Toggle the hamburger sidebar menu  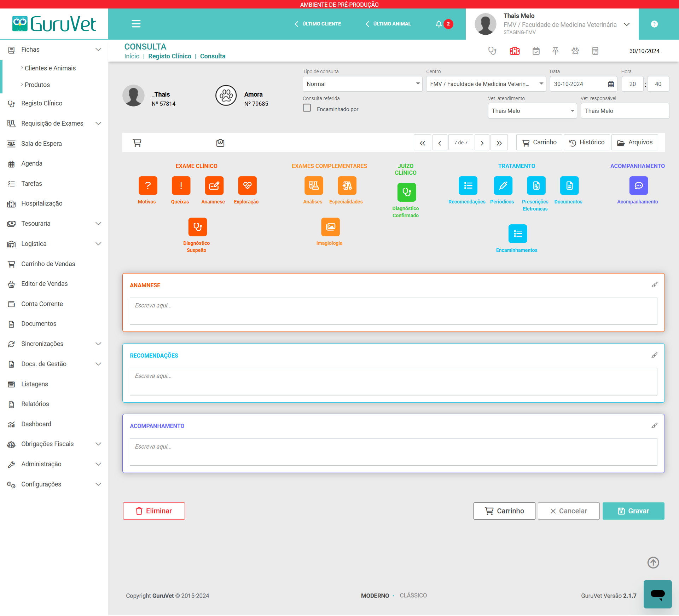(136, 24)
